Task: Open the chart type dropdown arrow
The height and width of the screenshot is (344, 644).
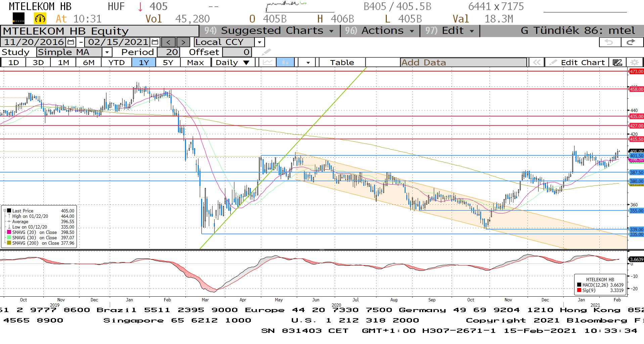Action: tap(308, 62)
